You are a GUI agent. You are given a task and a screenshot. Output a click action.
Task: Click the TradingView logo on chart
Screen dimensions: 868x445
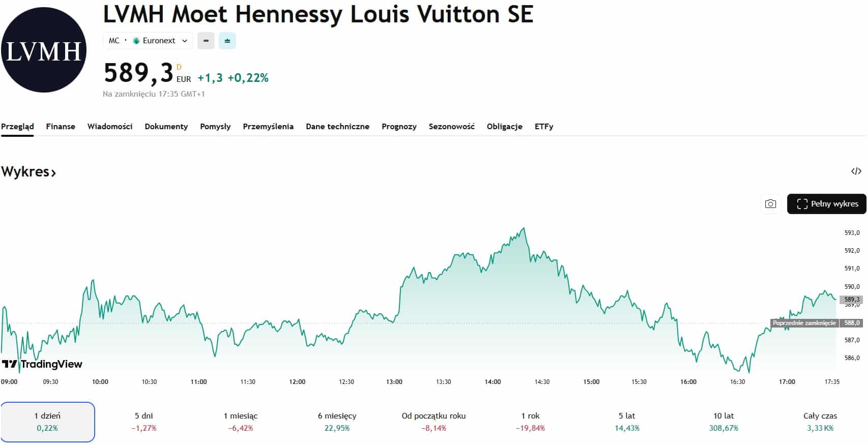[42, 364]
